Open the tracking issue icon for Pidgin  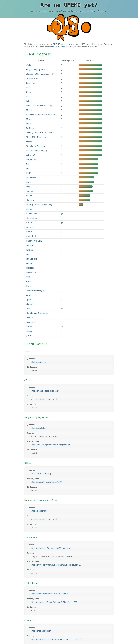(61, 187)
